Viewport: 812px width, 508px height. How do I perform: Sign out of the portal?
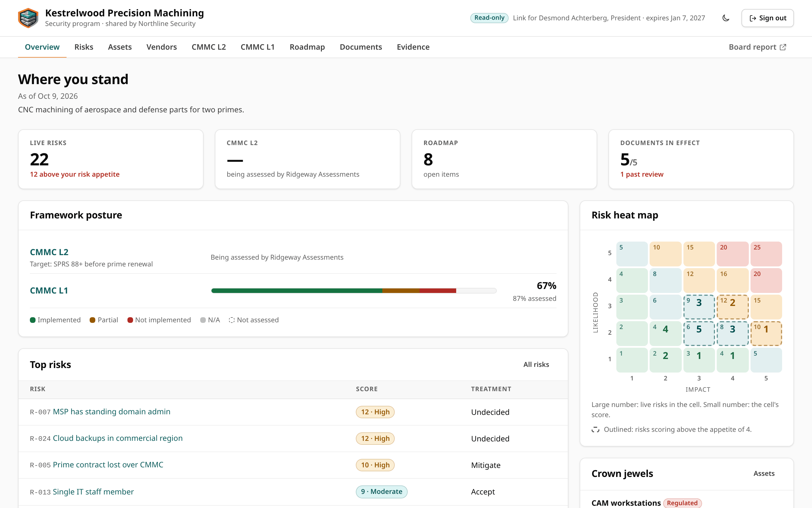click(767, 18)
